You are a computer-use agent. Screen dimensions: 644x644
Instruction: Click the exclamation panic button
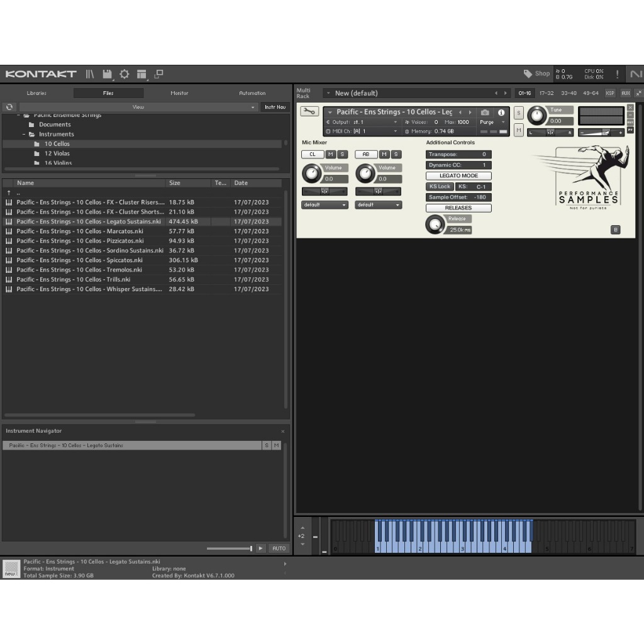click(617, 74)
